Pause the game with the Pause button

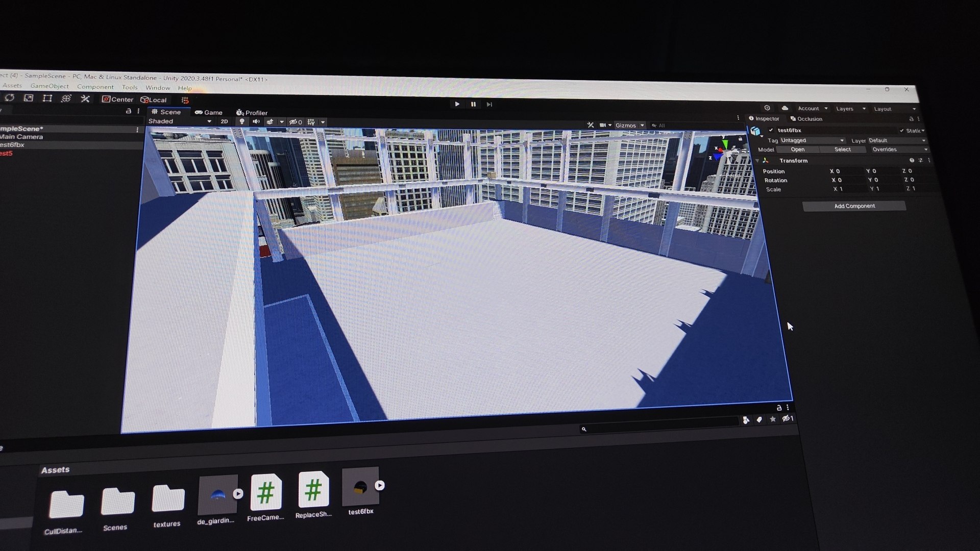473,104
